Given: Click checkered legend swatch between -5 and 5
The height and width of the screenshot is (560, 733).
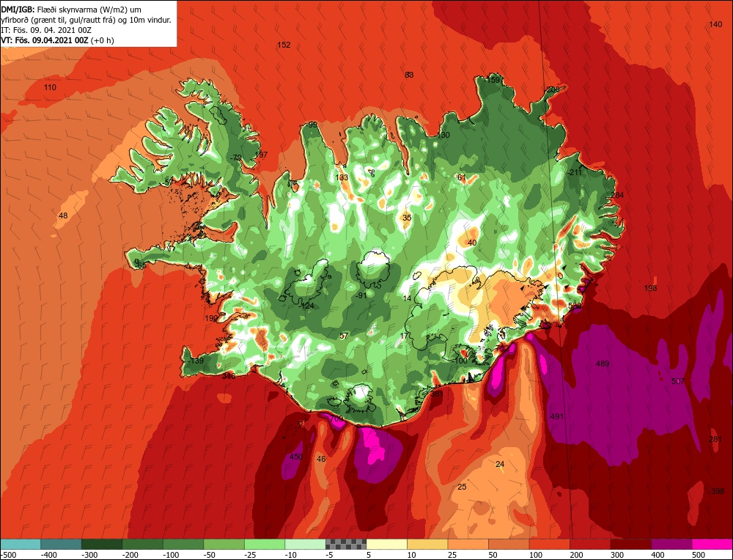Looking at the screenshot, I should point(346,544).
